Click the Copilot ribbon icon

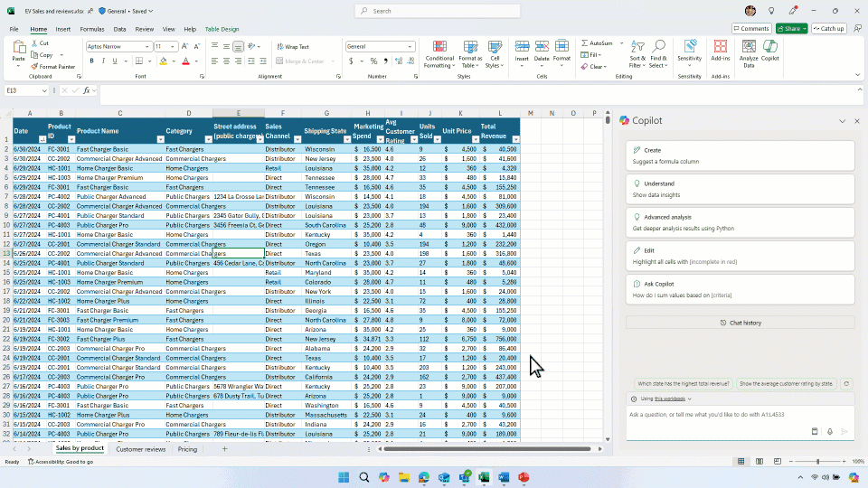click(769, 52)
